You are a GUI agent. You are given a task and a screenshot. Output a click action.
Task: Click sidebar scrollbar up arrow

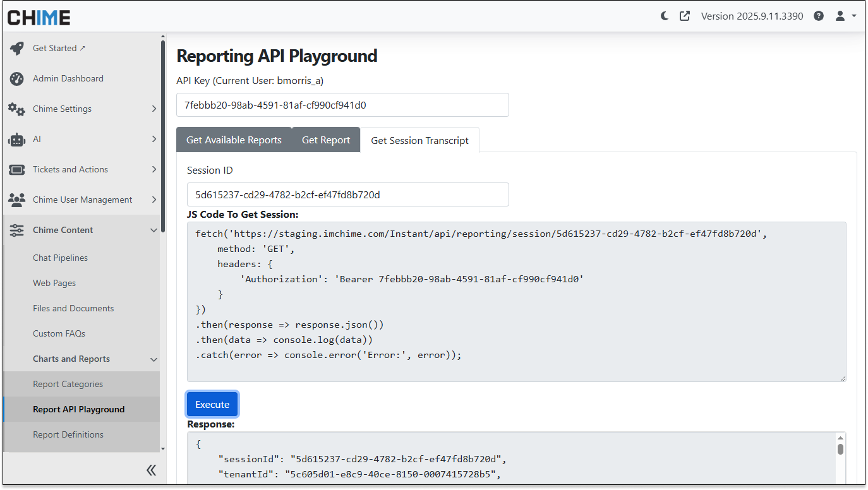pyautogui.click(x=163, y=37)
